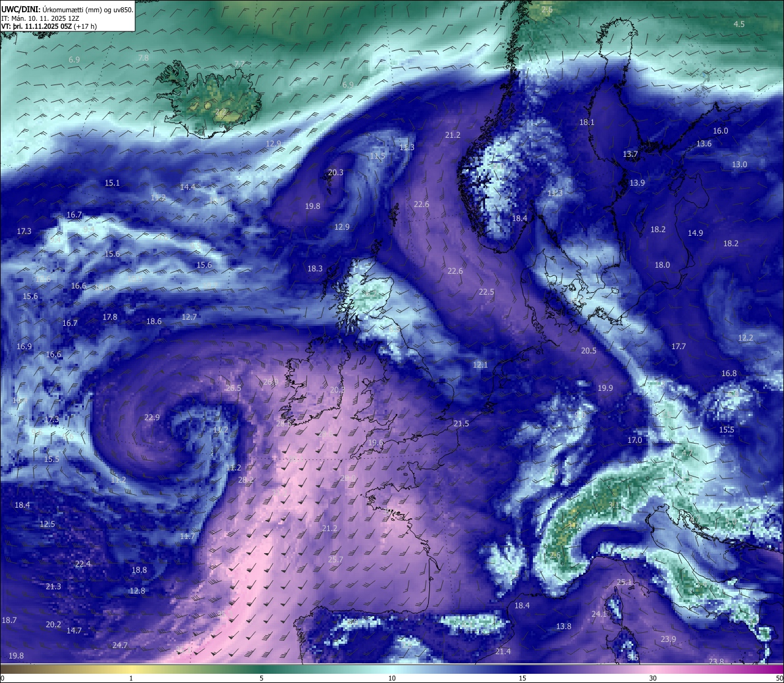Screen dimensions: 784x683
Task: Select the 16.0 value label
Action: click(720, 130)
